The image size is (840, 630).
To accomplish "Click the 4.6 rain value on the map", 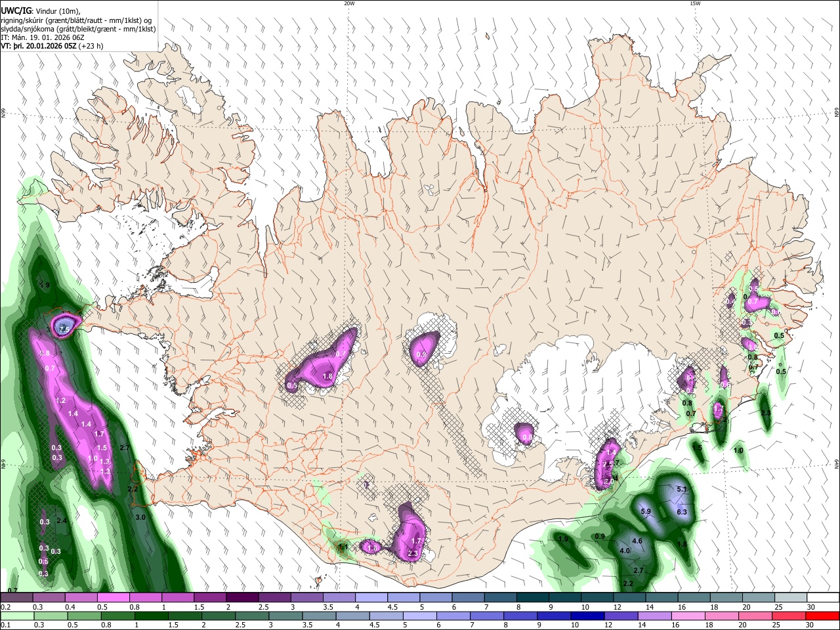I will pos(637,541).
